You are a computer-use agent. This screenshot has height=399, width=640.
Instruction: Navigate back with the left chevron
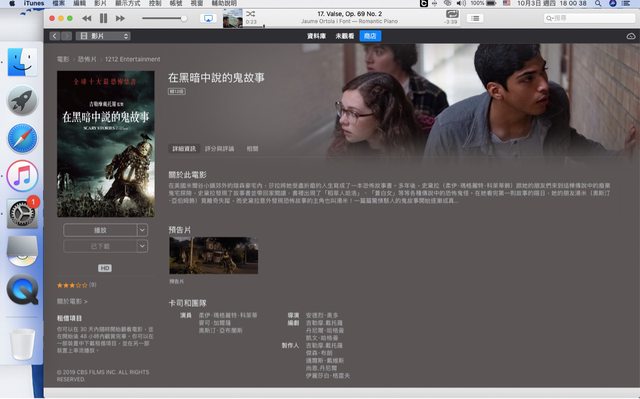pos(55,36)
